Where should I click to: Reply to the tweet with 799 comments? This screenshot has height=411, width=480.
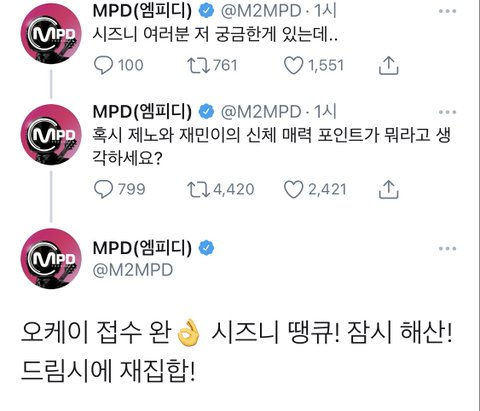click(103, 189)
